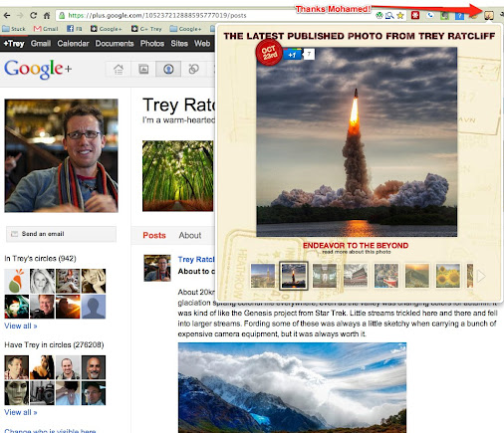Expand View all under Have Trey in circles
504x433 pixels.
21,412
